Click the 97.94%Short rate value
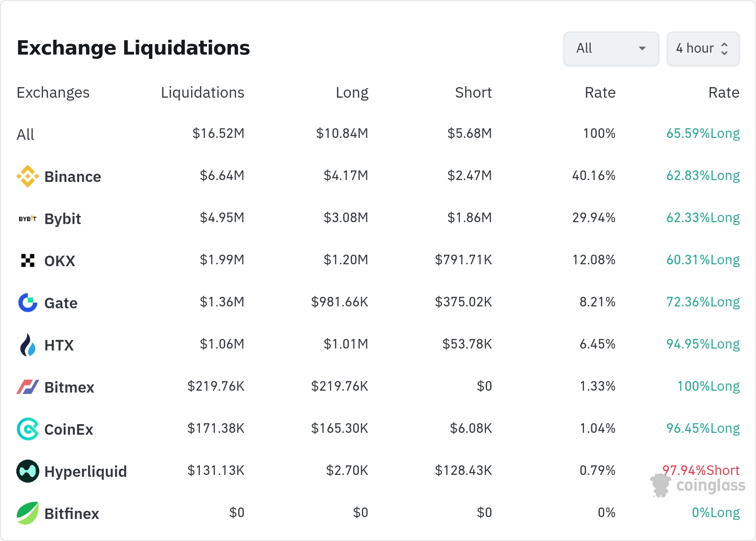The image size is (756, 541). [701, 470]
